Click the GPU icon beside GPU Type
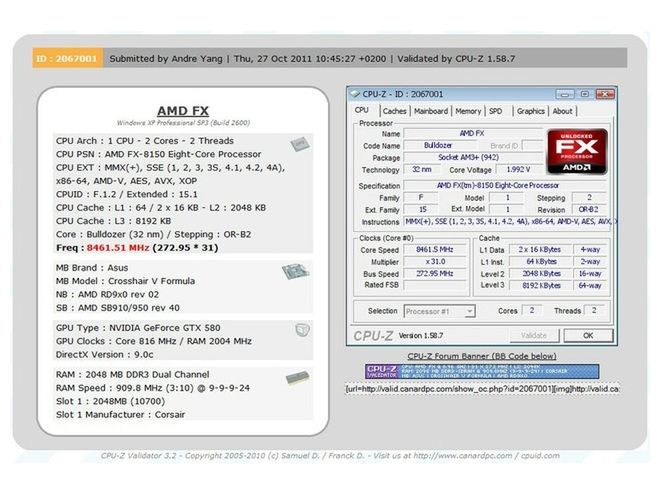 point(302,330)
